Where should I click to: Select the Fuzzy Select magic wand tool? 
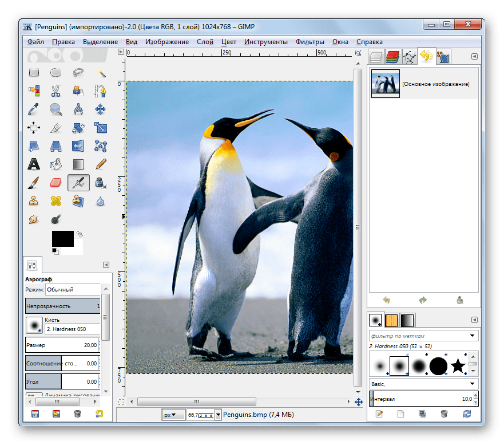point(101,73)
